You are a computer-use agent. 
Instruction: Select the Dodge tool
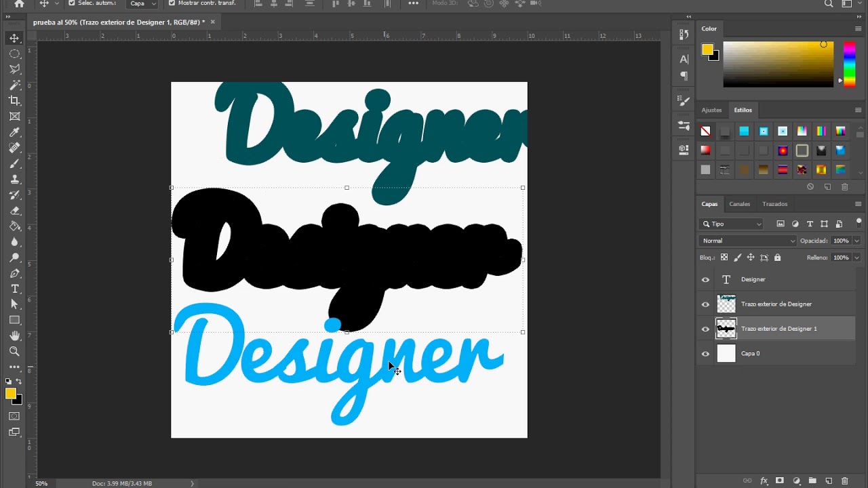coord(14,258)
